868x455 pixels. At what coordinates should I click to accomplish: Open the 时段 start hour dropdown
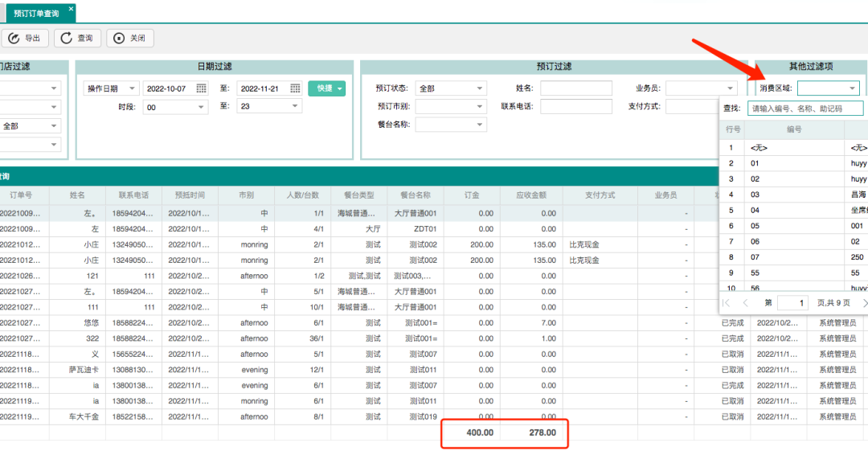(x=175, y=107)
